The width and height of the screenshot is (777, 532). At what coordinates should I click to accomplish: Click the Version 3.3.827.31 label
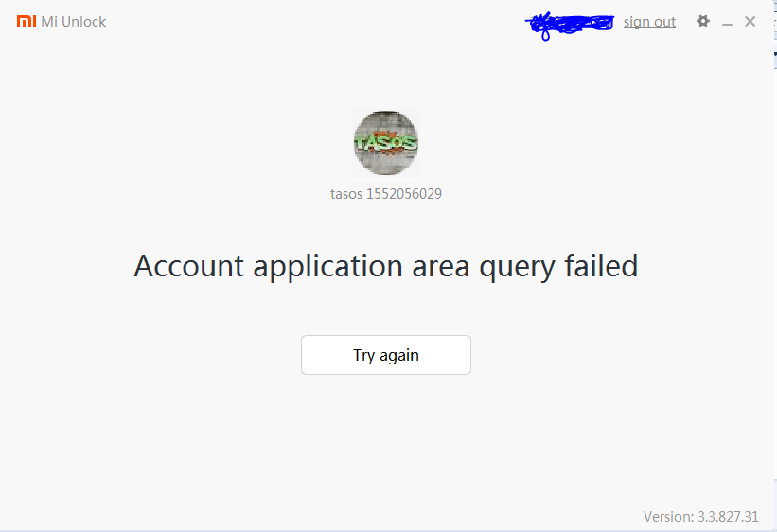700,517
